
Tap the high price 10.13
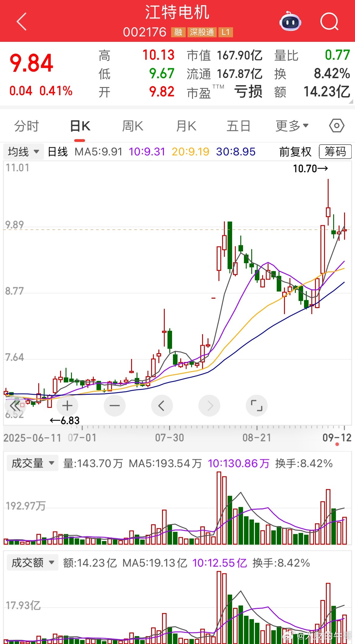coord(158,55)
